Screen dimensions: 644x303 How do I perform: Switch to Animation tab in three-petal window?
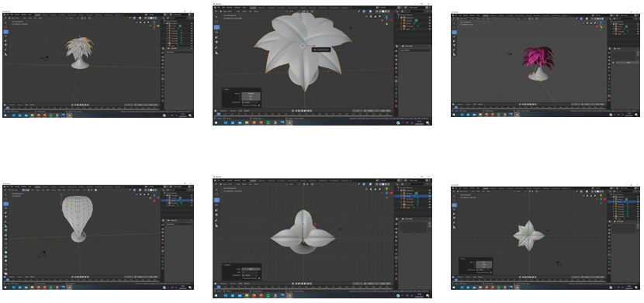[x=313, y=181]
